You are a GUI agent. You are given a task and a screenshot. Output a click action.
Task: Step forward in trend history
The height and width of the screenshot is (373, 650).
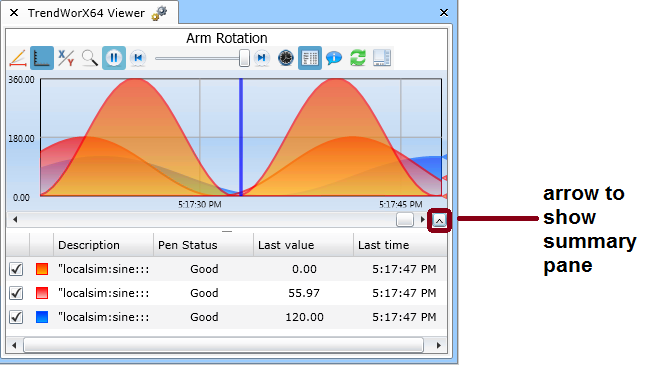pos(262,58)
